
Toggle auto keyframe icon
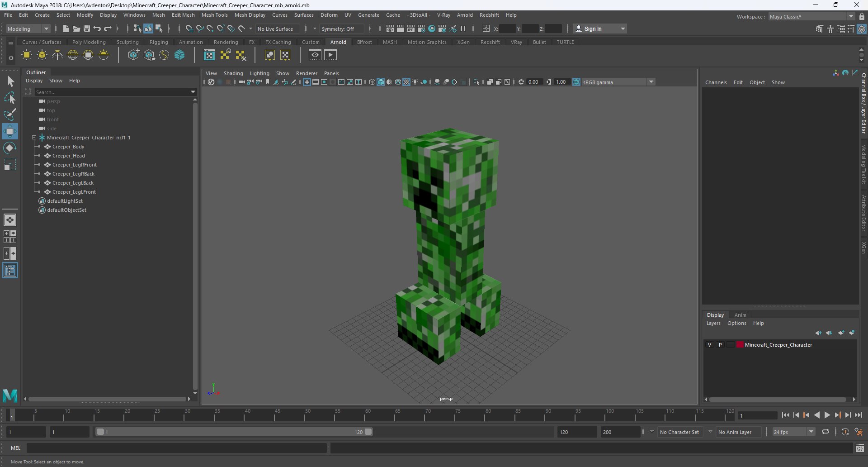click(x=845, y=432)
